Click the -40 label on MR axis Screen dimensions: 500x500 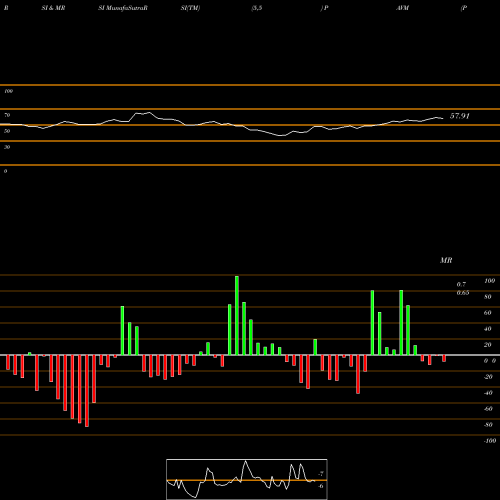click(488, 393)
